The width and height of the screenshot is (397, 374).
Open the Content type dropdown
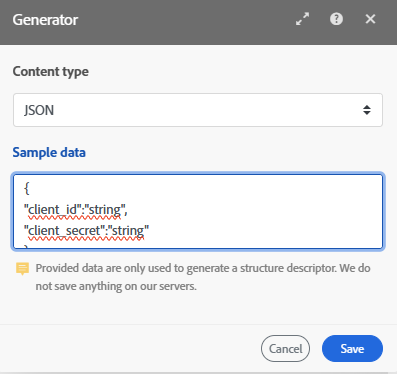tap(198, 110)
